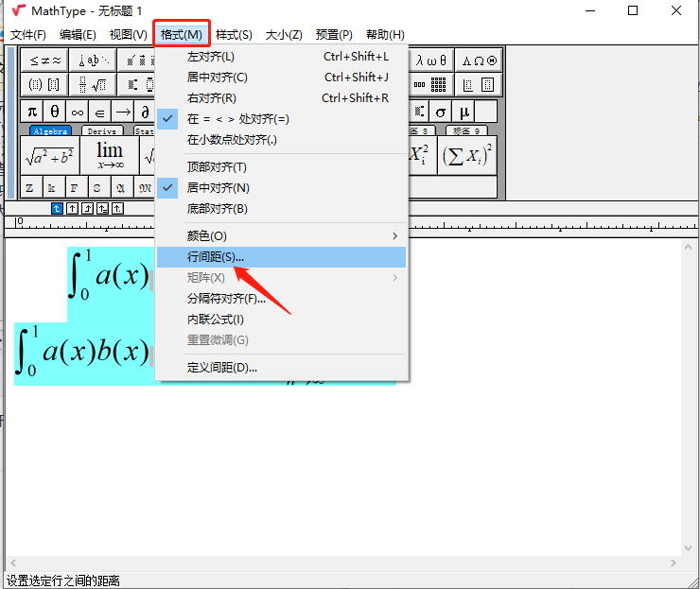This screenshot has height=589, width=700.
Task: Open the 样式(S) menu
Action: click(x=234, y=35)
